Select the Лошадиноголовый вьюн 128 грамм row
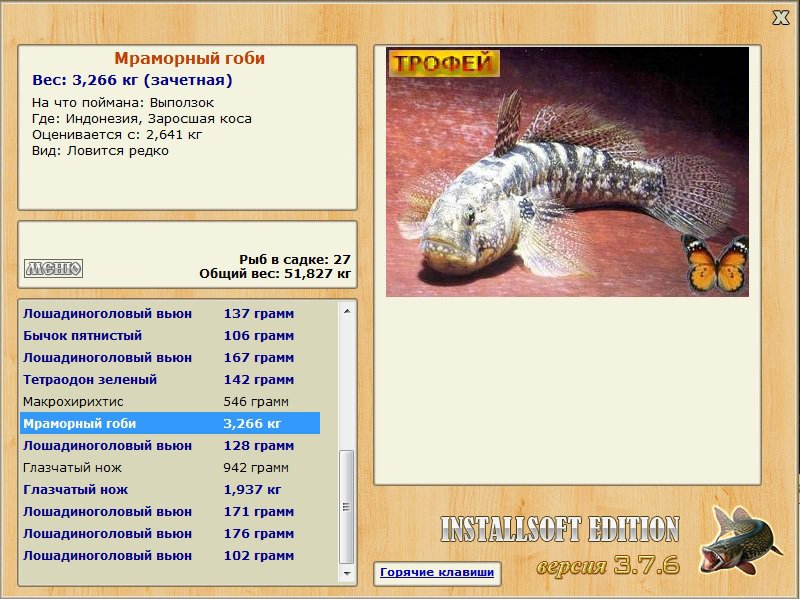This screenshot has width=800, height=599. (x=170, y=445)
